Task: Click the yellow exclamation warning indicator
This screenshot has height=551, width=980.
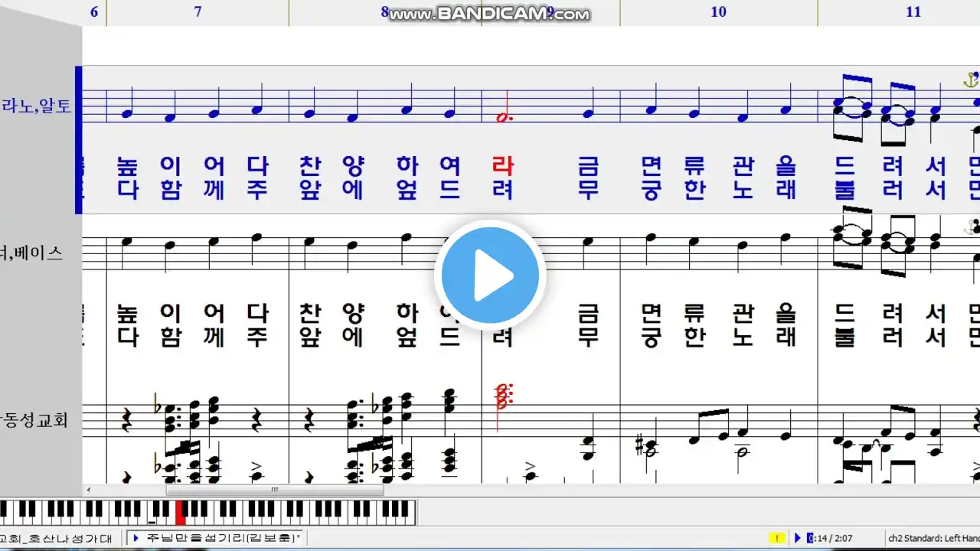Action: 778,538
